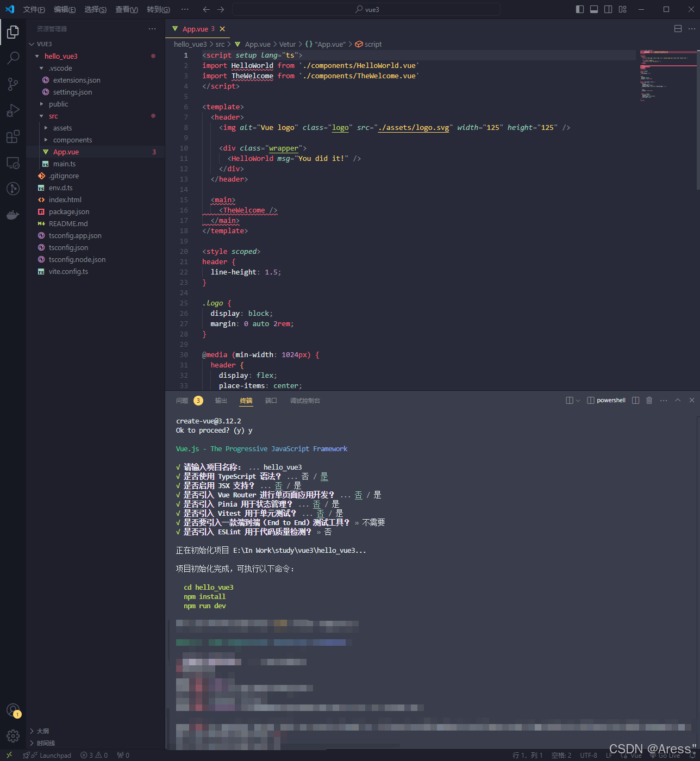Open the 文件(F) menu
Screen dimensions: 700x761
pyautogui.click(x=34, y=9)
